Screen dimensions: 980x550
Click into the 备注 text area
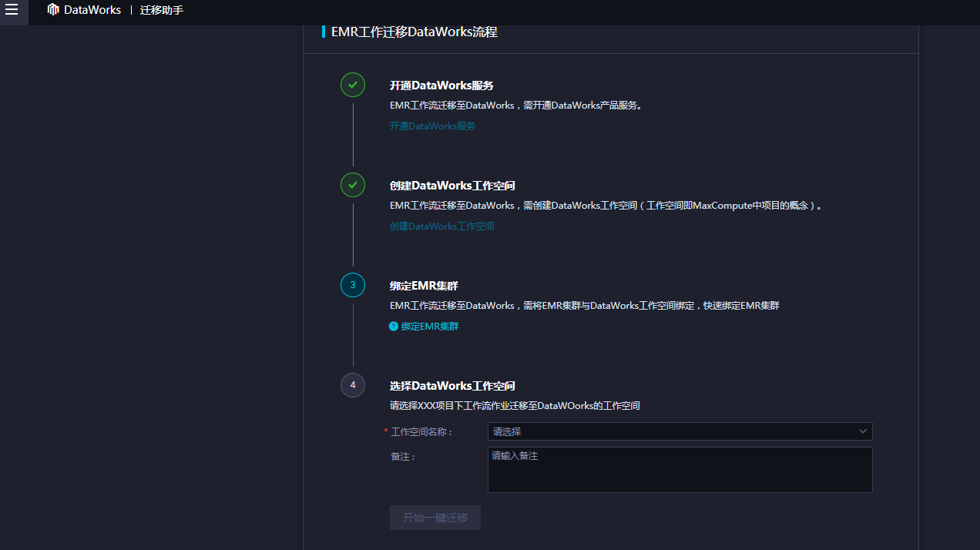click(x=680, y=470)
